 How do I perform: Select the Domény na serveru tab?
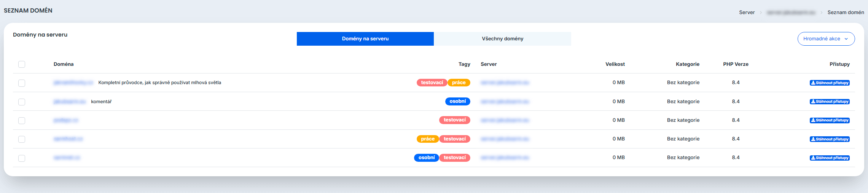click(x=365, y=39)
